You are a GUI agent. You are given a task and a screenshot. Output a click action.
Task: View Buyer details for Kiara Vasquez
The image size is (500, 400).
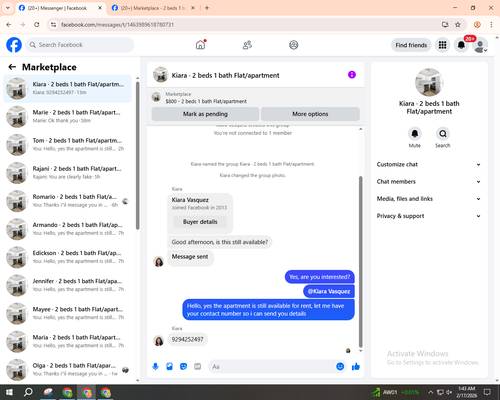200,222
